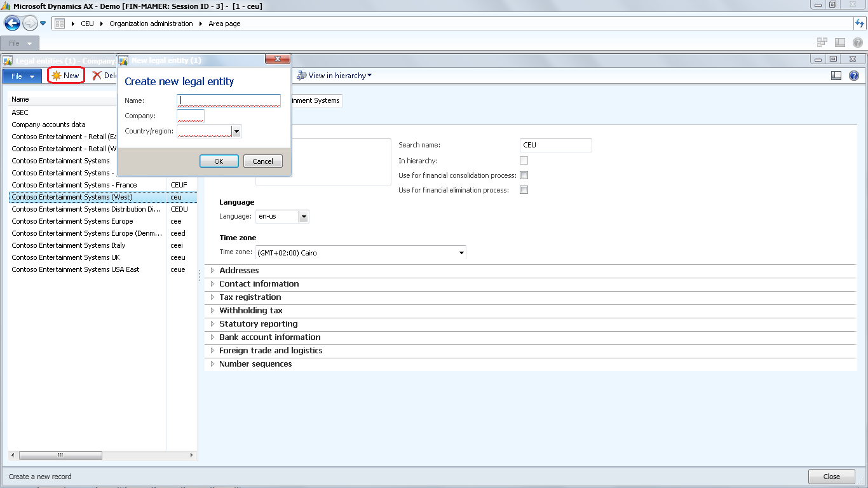Open the Country/region dropdown
The width and height of the screenshot is (868, 488).
click(x=236, y=132)
